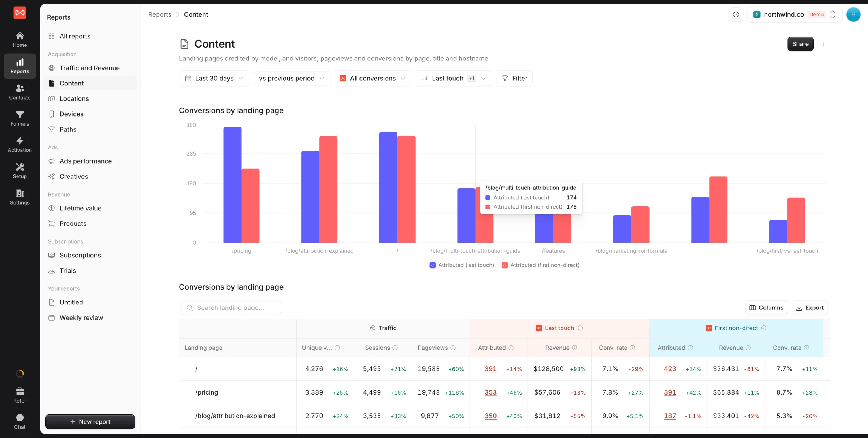Open the Last 30 days date dropdown
The image size is (868, 438).
214,78
